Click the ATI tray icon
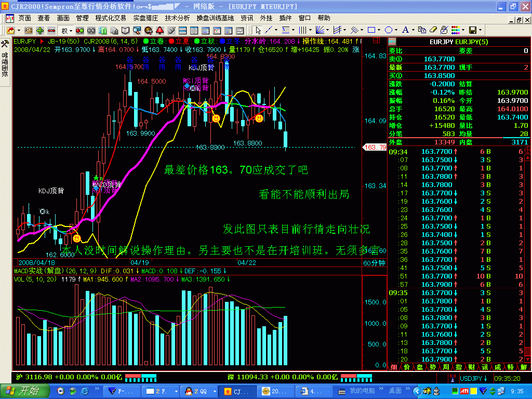The height and width of the screenshot is (399, 532). point(464,392)
